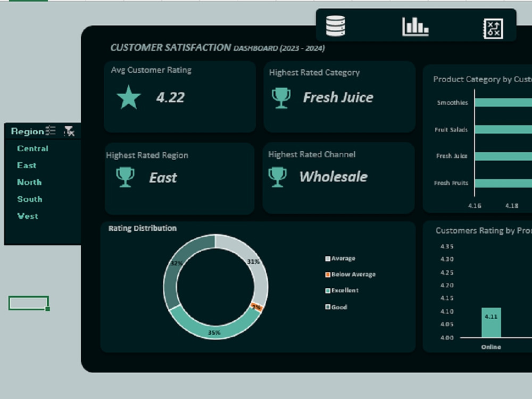532x399 pixels.
Task: Click the trophy icon beside Wholesale
Action: [x=277, y=177]
